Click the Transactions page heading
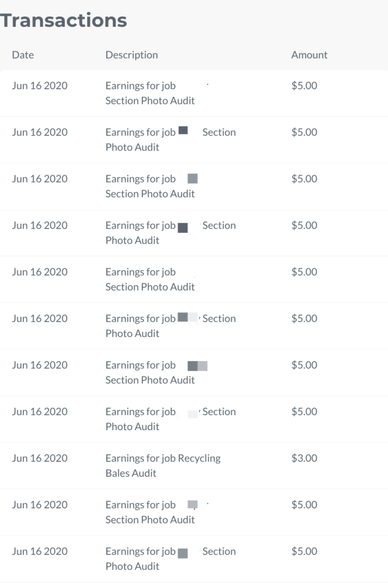Image resolution: width=388 pixels, height=588 pixels. pyautogui.click(x=63, y=20)
